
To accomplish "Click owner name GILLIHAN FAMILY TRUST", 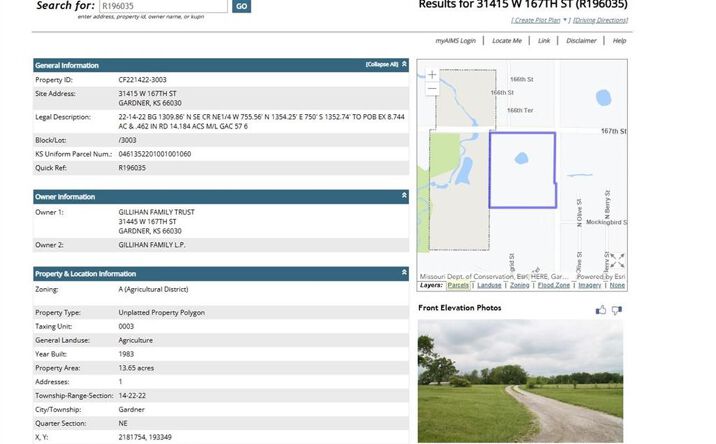I will [x=157, y=212].
